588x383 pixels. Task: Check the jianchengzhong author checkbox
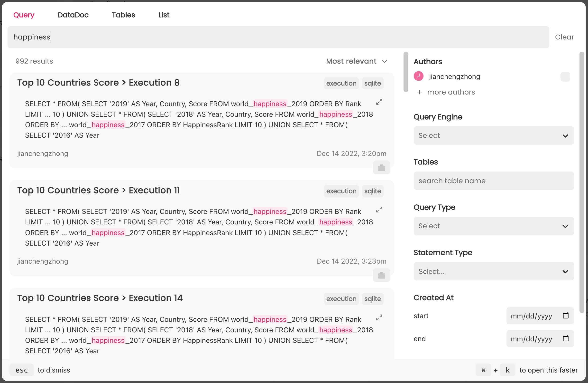click(x=565, y=77)
